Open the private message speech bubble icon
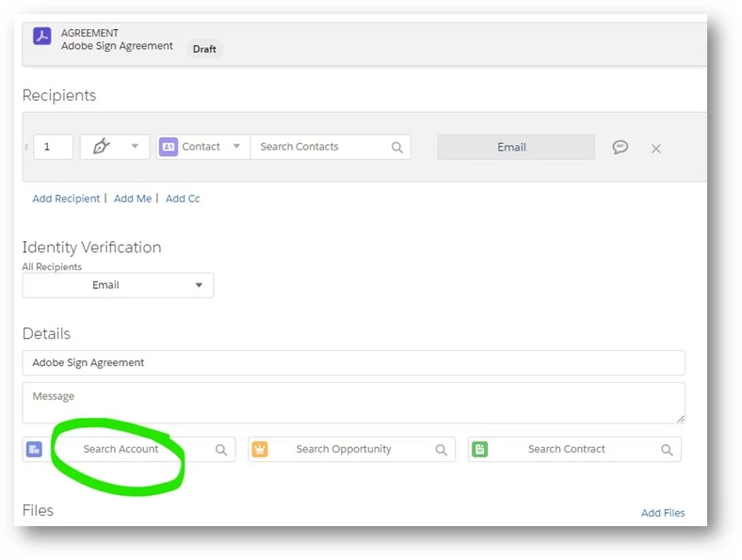This screenshot has height=560, width=742. [620, 147]
